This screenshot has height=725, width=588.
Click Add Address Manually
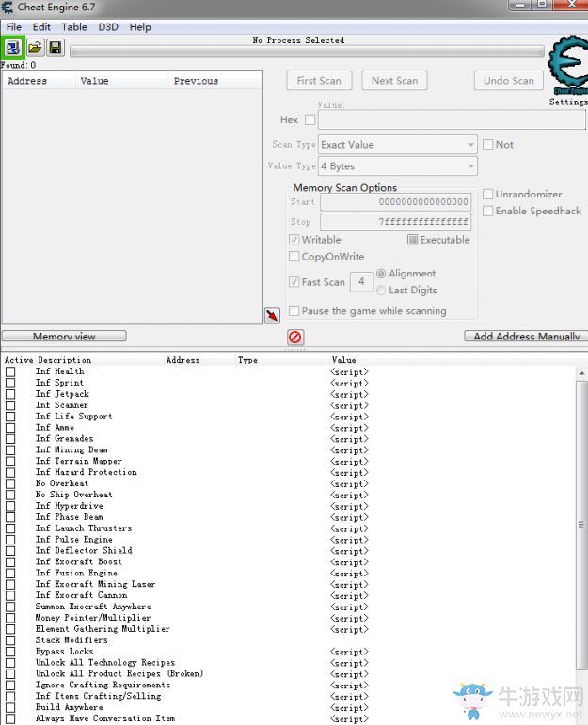click(526, 336)
